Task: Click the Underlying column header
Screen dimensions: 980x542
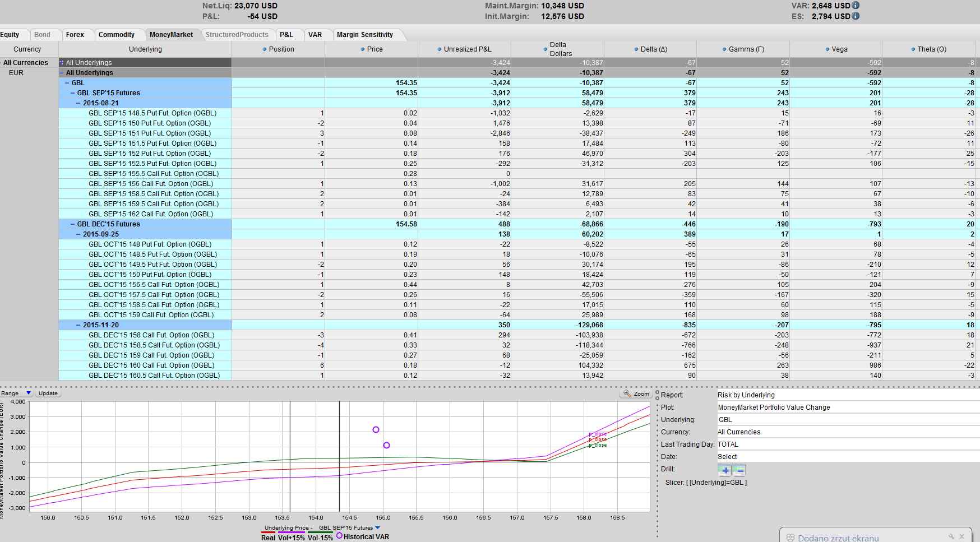Action: tap(145, 49)
